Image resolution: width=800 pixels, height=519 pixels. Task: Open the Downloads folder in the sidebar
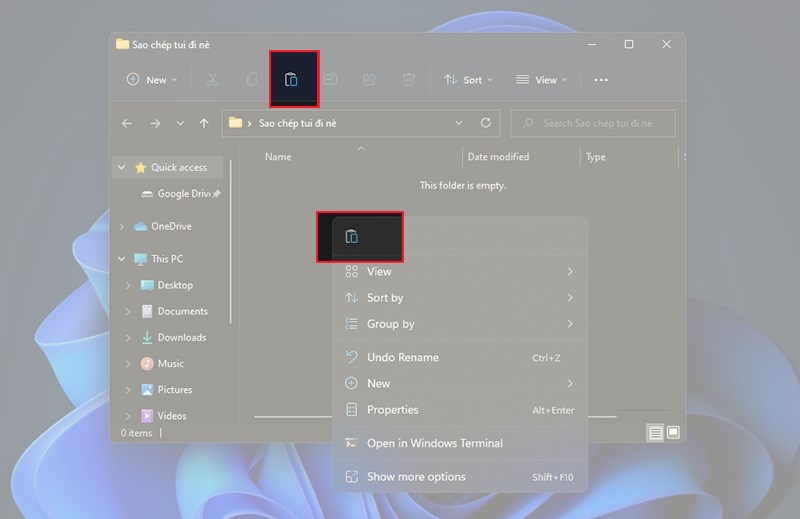tap(181, 338)
